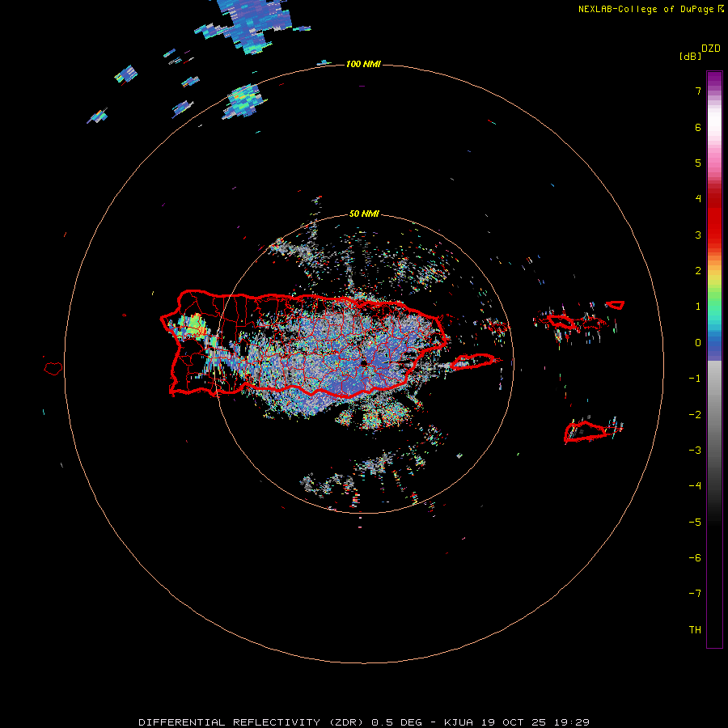
Task: Pick the bright red band of the color scale
Action: (x=714, y=223)
